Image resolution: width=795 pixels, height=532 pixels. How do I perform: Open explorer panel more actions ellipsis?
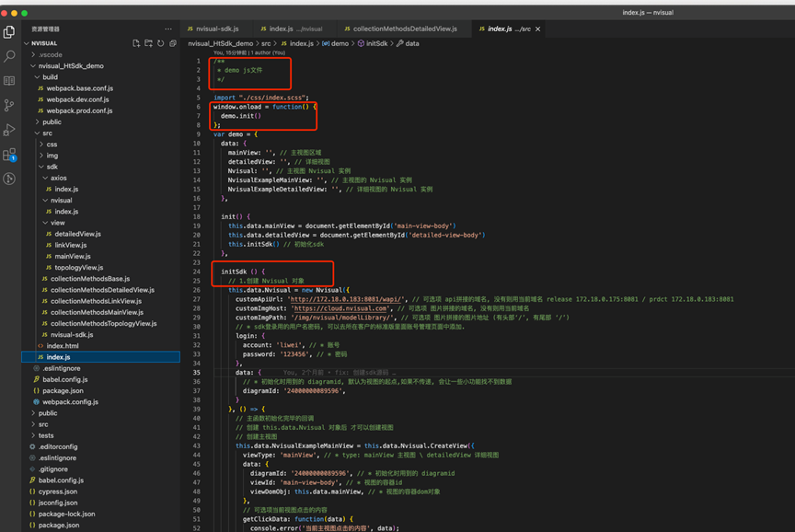pyautogui.click(x=167, y=29)
